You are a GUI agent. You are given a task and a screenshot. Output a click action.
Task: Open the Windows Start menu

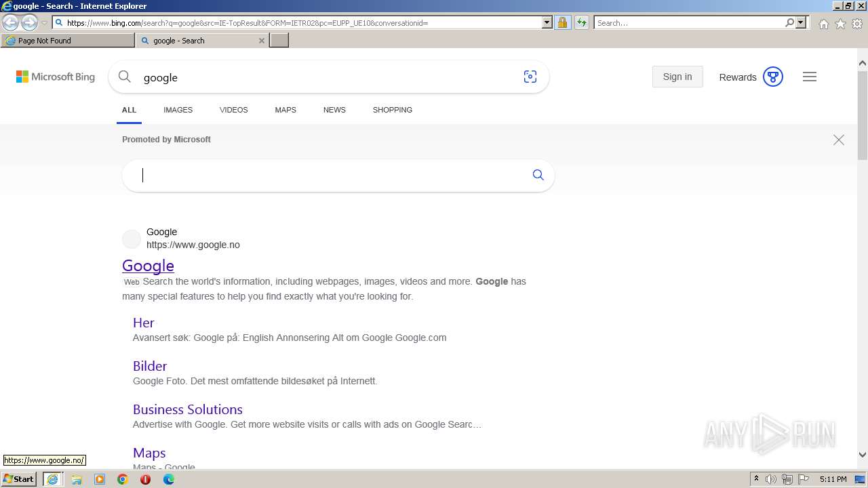pyautogui.click(x=18, y=479)
